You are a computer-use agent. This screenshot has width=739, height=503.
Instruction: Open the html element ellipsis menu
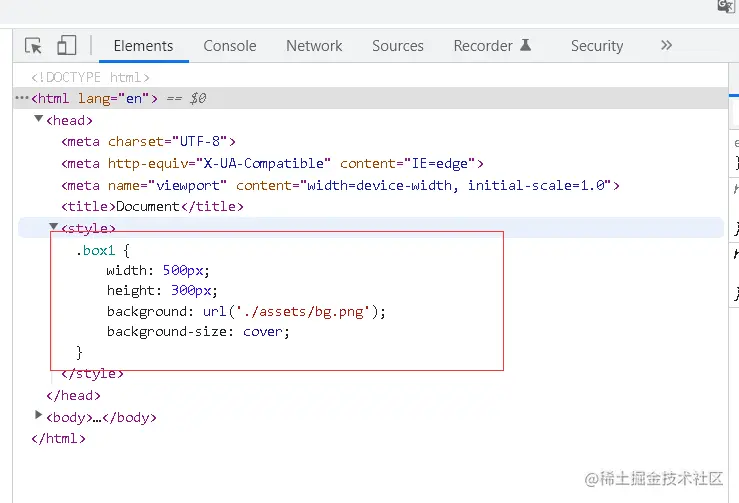click(x=22, y=98)
